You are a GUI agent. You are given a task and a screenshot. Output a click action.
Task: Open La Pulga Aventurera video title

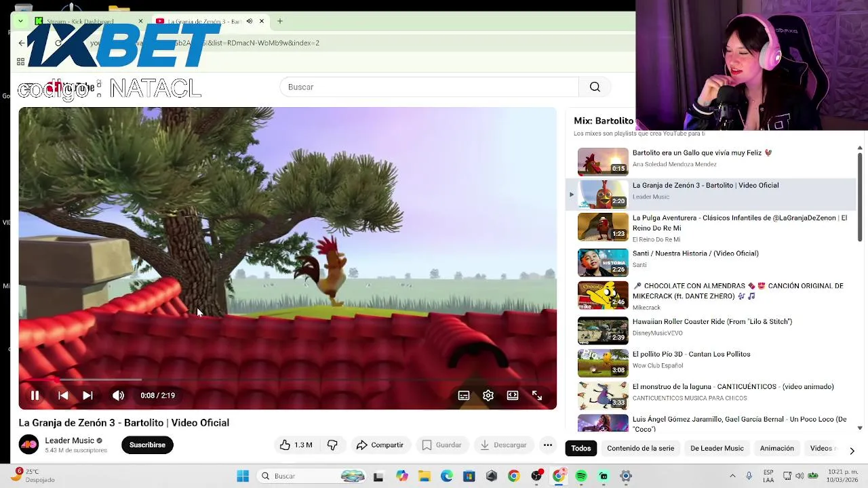[x=740, y=223]
